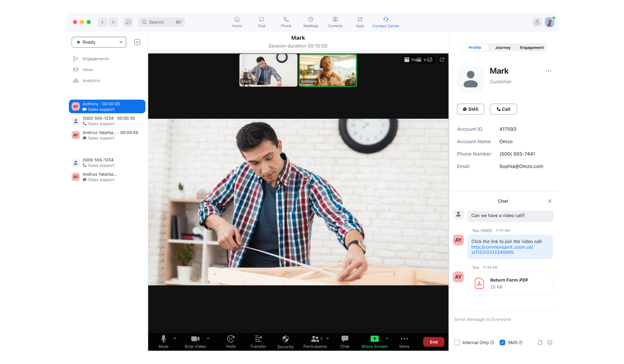Image resolution: width=624 pixels, height=364 pixels.
Task: Click the Send message to Everyone field
Action: click(503, 319)
